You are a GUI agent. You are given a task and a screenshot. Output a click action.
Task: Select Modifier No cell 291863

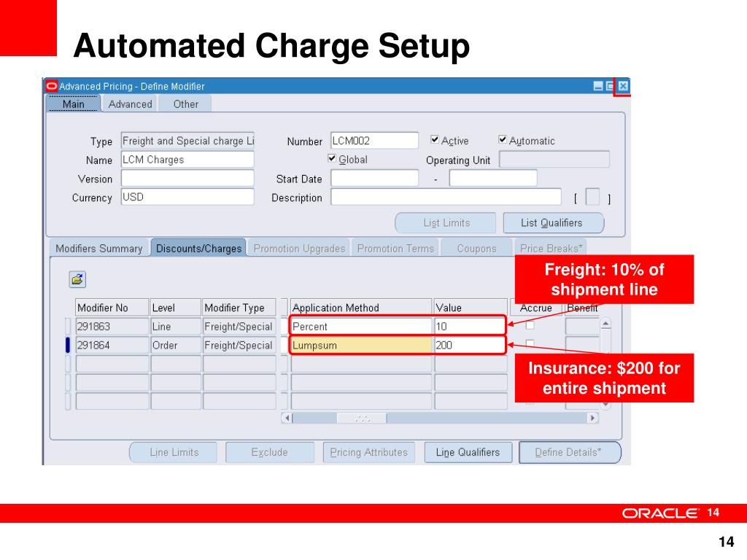coord(112,327)
